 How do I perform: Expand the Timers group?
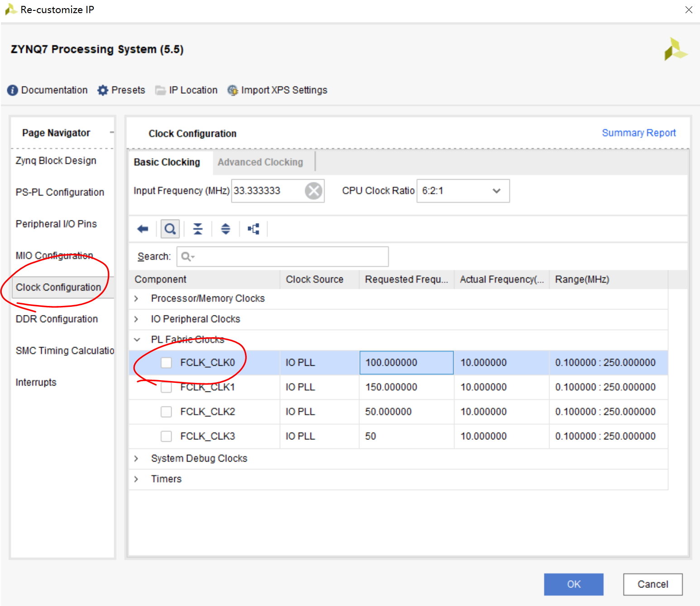(x=136, y=479)
